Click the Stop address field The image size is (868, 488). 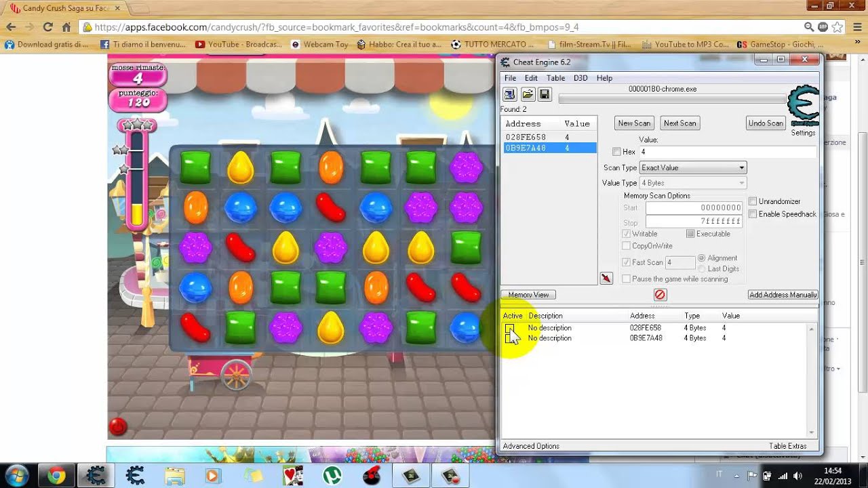click(x=694, y=222)
